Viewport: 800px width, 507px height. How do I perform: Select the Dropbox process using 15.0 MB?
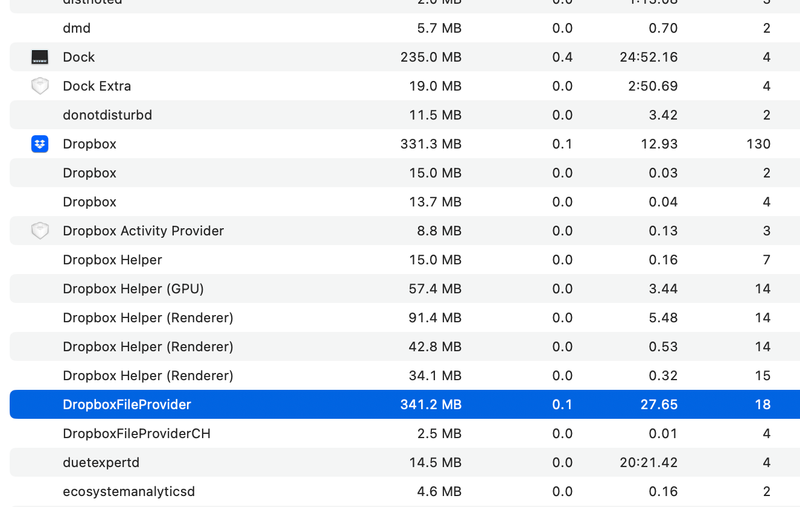click(405, 173)
